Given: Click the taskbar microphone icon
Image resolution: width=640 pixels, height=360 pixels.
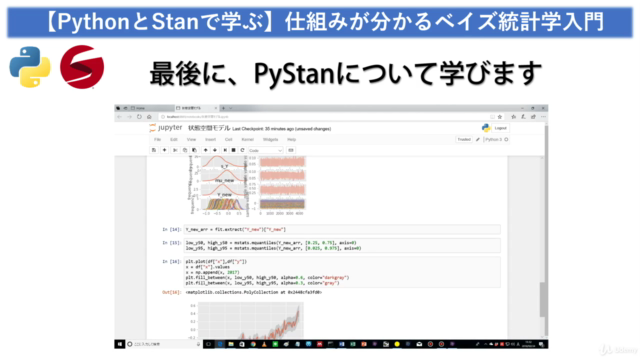Looking at the screenshot, I should pyautogui.click(x=198, y=344).
